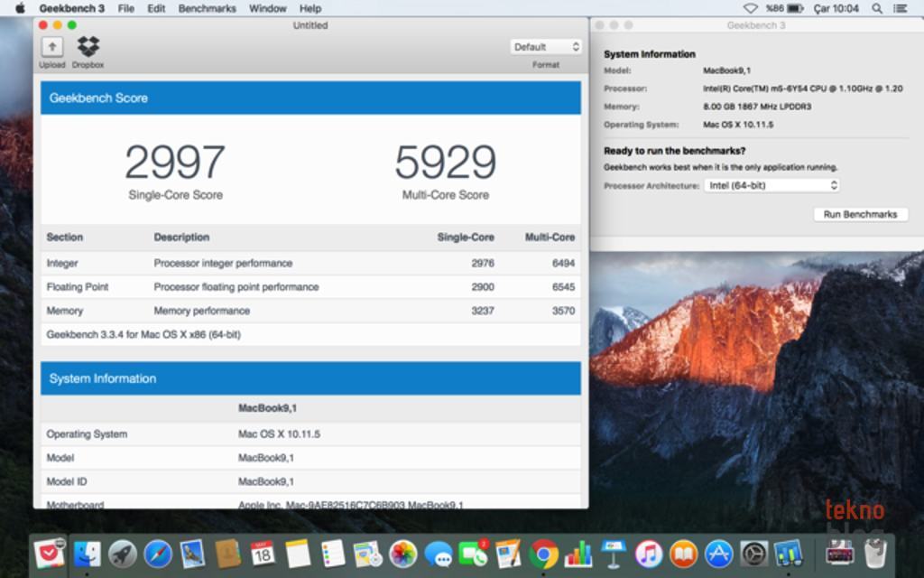Open Photos colorful flower icon

tap(403, 555)
